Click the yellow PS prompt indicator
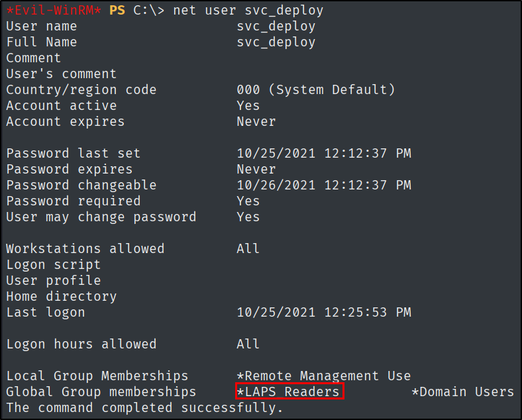 tap(117, 11)
